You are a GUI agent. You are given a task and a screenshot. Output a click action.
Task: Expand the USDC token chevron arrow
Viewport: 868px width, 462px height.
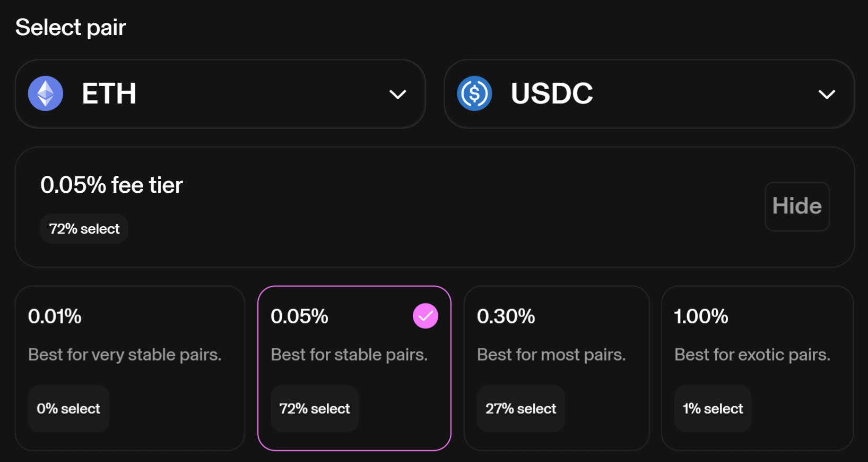(x=827, y=95)
